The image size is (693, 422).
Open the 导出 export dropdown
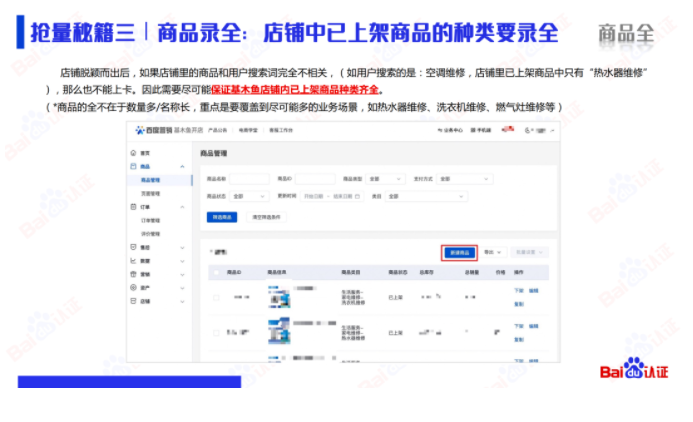[492, 252]
